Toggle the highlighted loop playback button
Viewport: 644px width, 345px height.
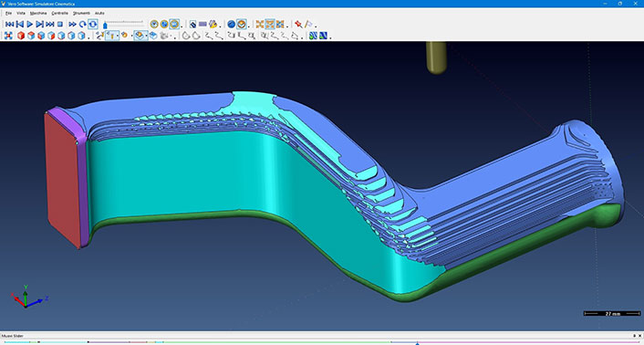93,25
